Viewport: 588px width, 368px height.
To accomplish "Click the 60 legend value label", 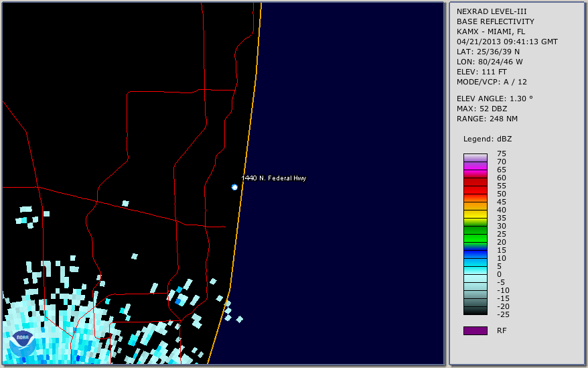I will click(x=502, y=178).
